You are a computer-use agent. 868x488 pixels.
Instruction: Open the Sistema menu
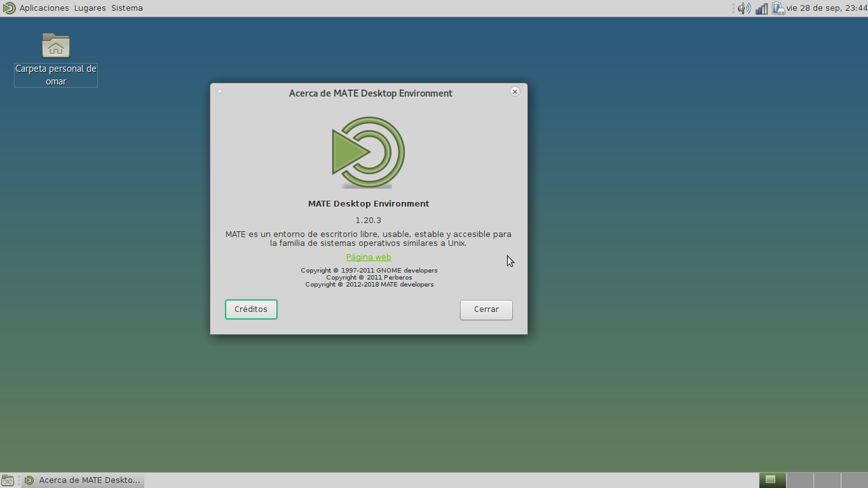pos(127,8)
